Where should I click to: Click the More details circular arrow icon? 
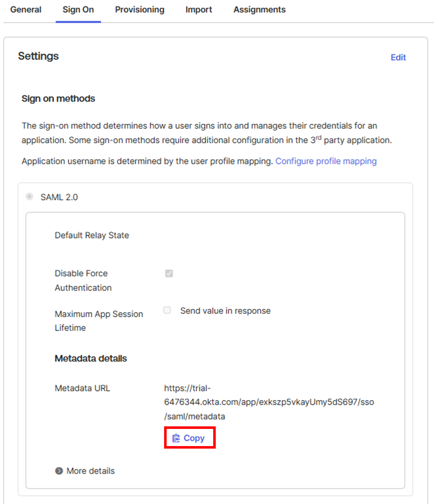pos(59,471)
